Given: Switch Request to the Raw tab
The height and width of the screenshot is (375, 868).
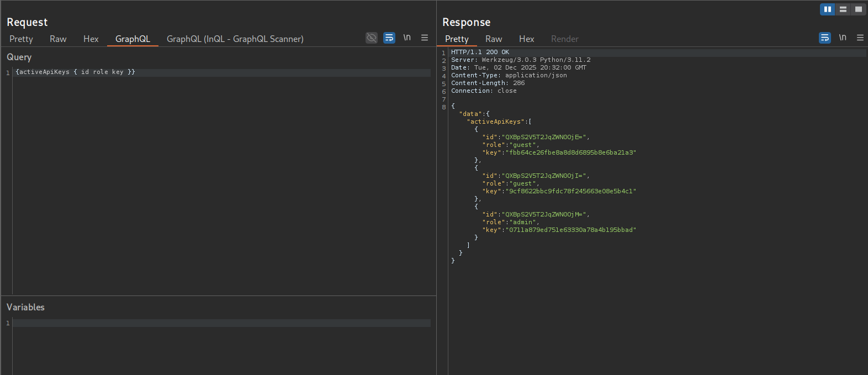Looking at the screenshot, I should (58, 39).
